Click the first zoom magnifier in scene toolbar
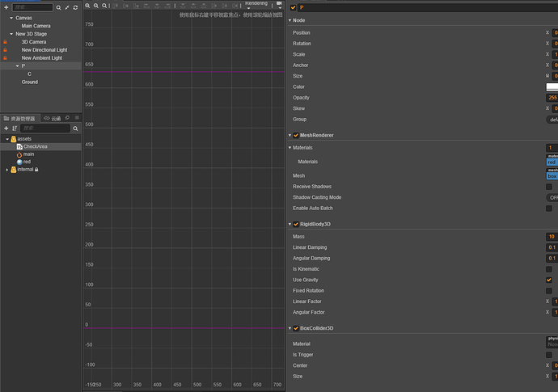Image resolution: width=558 pixels, height=392 pixels. tap(87, 6)
